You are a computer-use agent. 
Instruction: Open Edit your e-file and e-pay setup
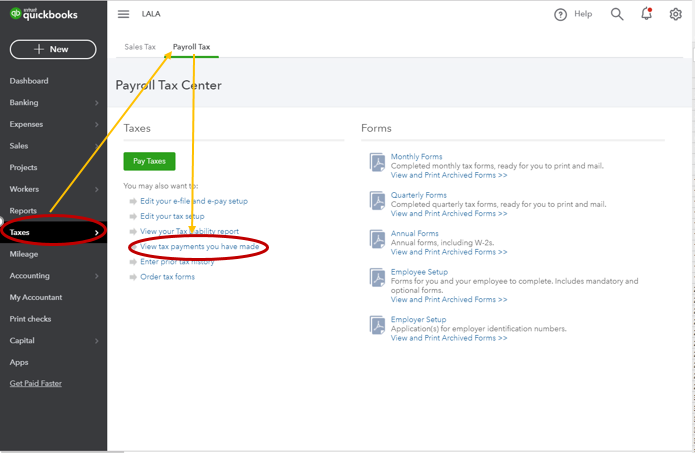pos(194,201)
